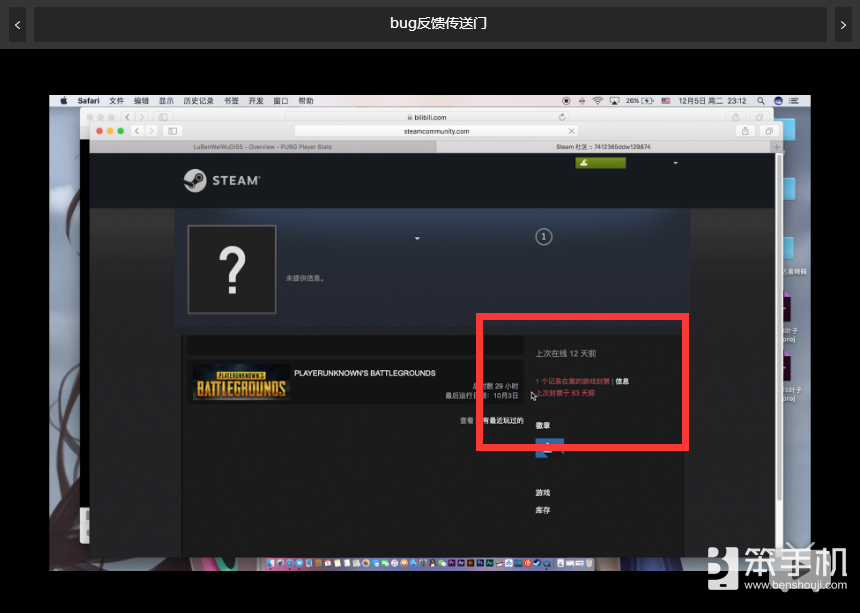The width and height of the screenshot is (860, 613).
Task: Click the 未提供信息 profile text
Action: coord(305,278)
